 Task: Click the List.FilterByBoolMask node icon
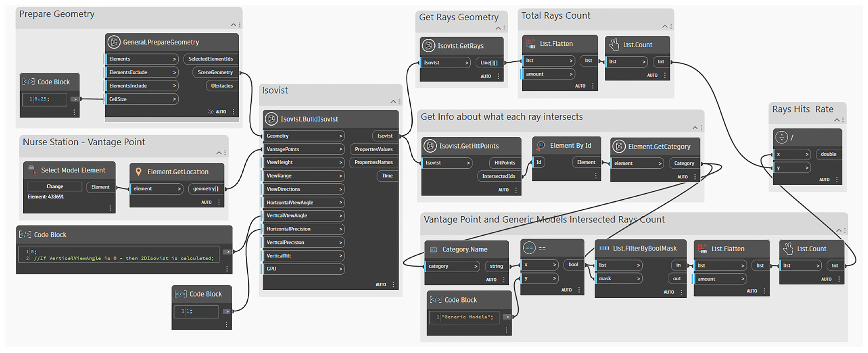click(604, 249)
